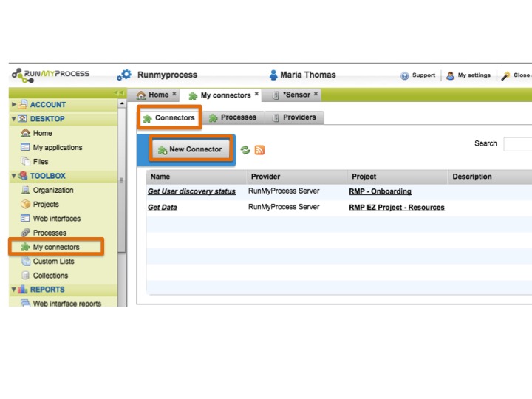Collapse the TOOLBOX section
The height and width of the screenshot is (399, 532).
pos(13,176)
